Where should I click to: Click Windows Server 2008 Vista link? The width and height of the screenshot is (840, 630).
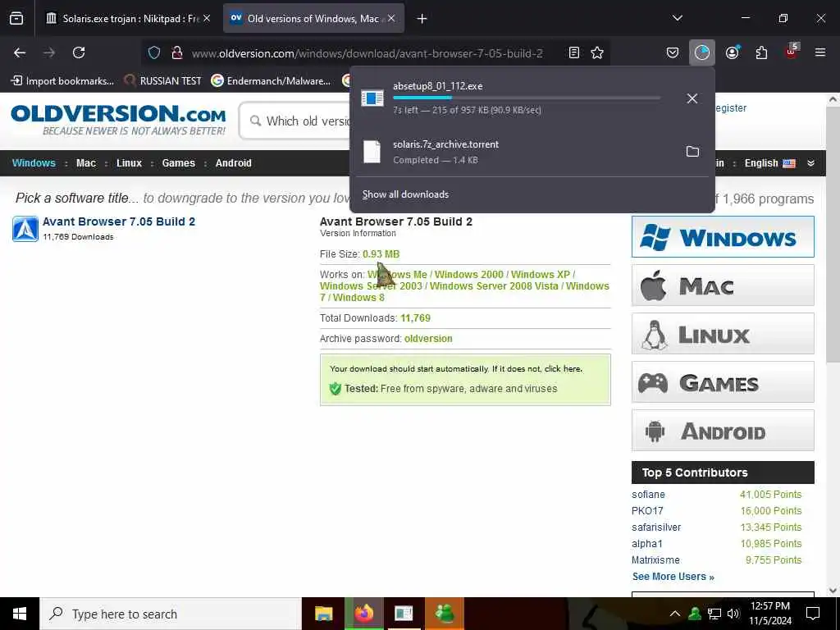tap(494, 286)
